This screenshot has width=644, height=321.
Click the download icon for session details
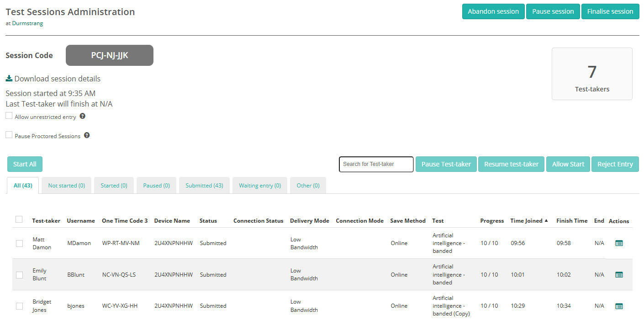pos(9,79)
